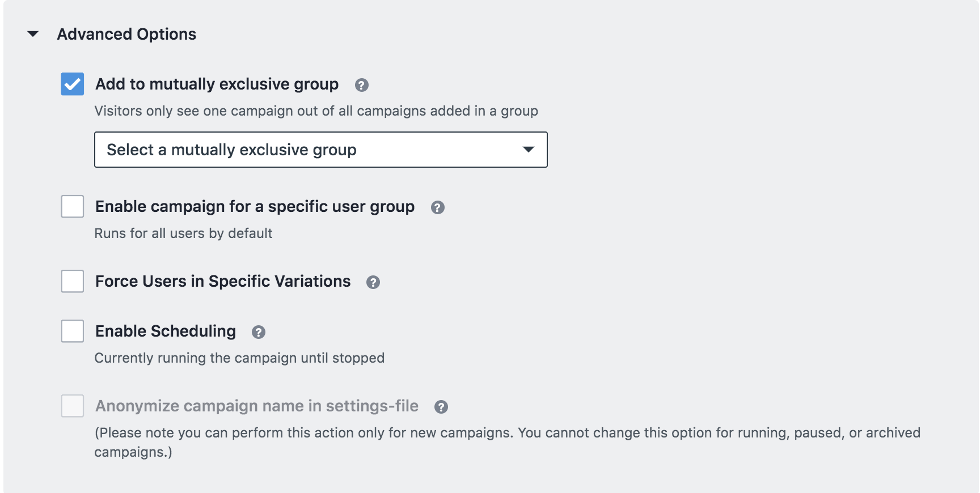The width and height of the screenshot is (980, 493).
Task: Show help for Force Users in Specific Variations
Action: click(373, 282)
